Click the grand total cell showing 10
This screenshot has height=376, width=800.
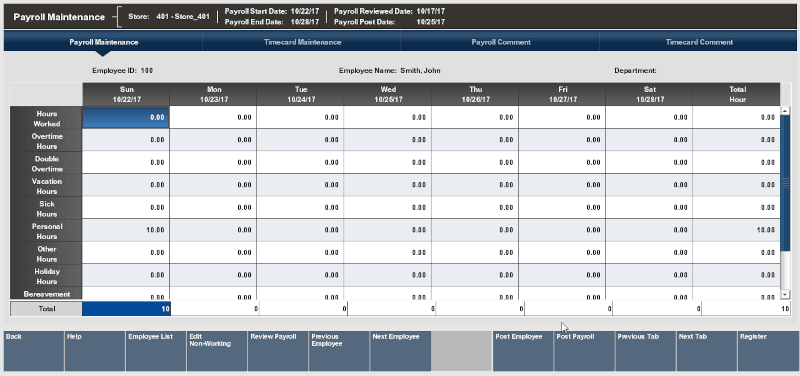click(x=745, y=309)
